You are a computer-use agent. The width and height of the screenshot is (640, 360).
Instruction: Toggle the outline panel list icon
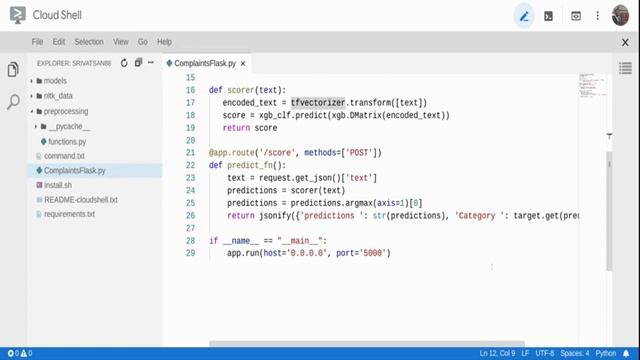pyautogui.click(x=625, y=68)
